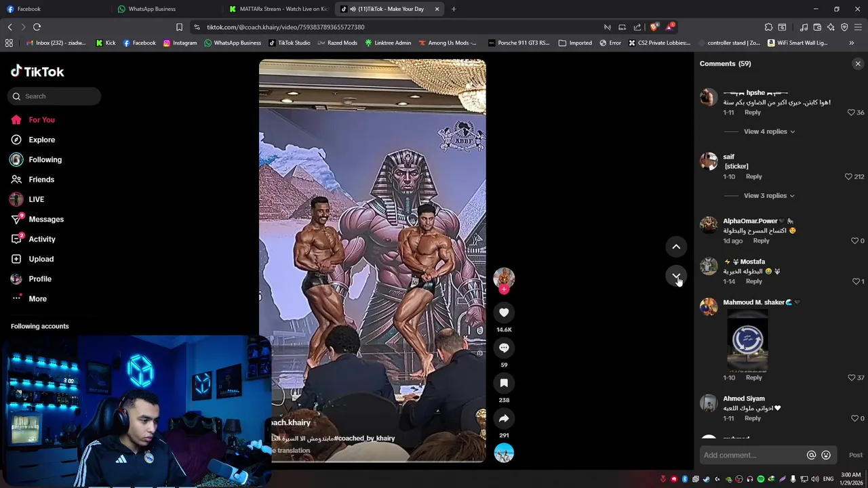Reply to Mostafa's comment
Screen dimensions: 868x488
(753, 281)
